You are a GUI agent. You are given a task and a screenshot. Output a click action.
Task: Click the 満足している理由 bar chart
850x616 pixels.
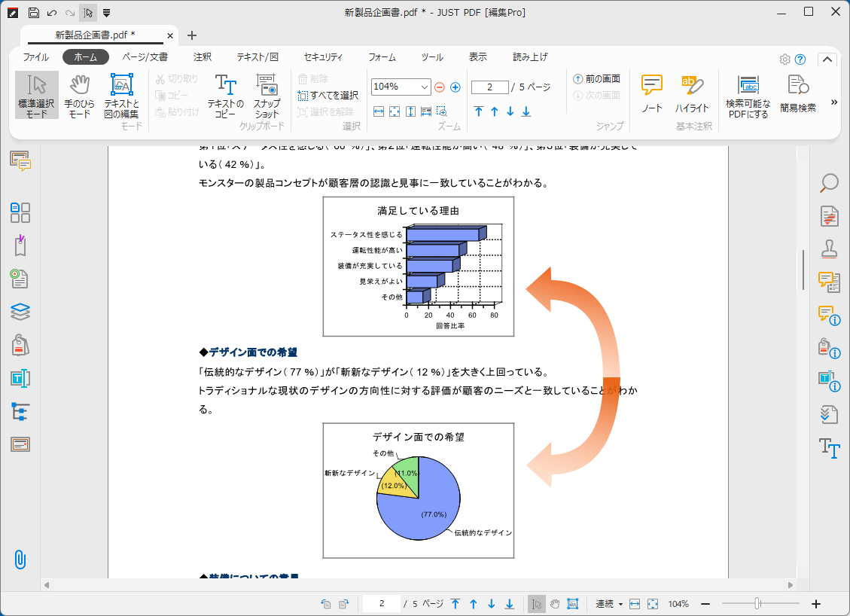pos(419,267)
